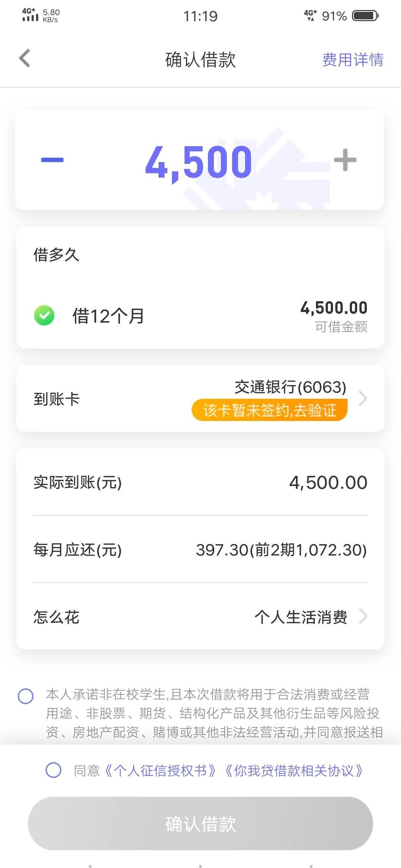Open 个人生活消费 purpose selection
This screenshot has height=868, width=401.
coord(301,617)
